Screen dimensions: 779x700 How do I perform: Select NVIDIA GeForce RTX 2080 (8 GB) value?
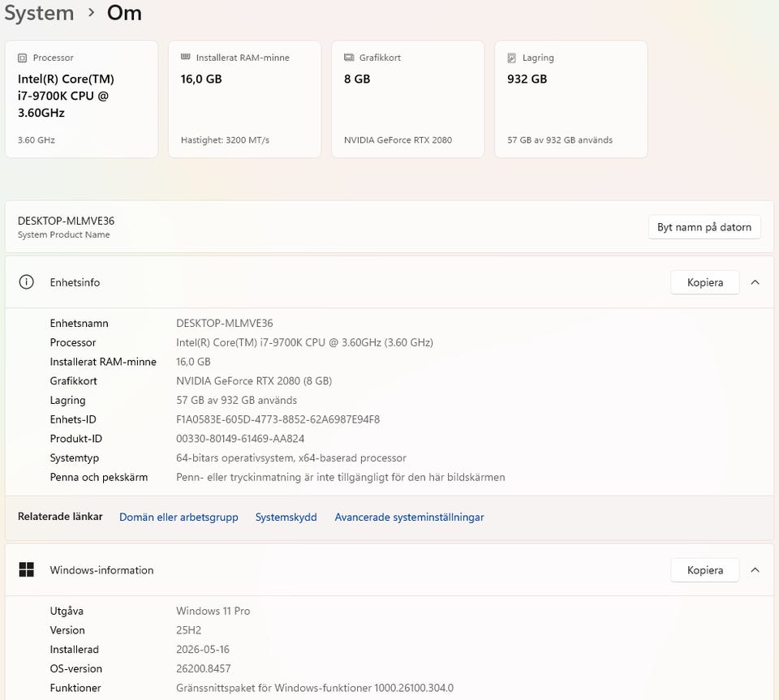(x=254, y=380)
